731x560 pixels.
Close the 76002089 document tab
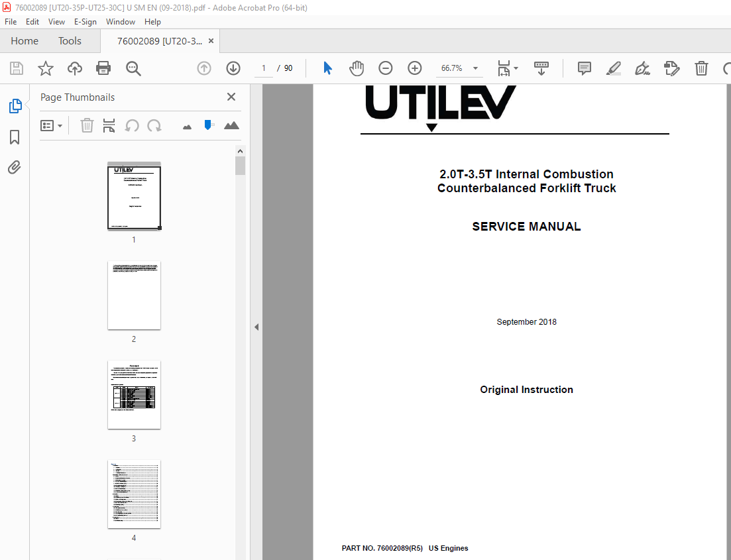point(211,41)
